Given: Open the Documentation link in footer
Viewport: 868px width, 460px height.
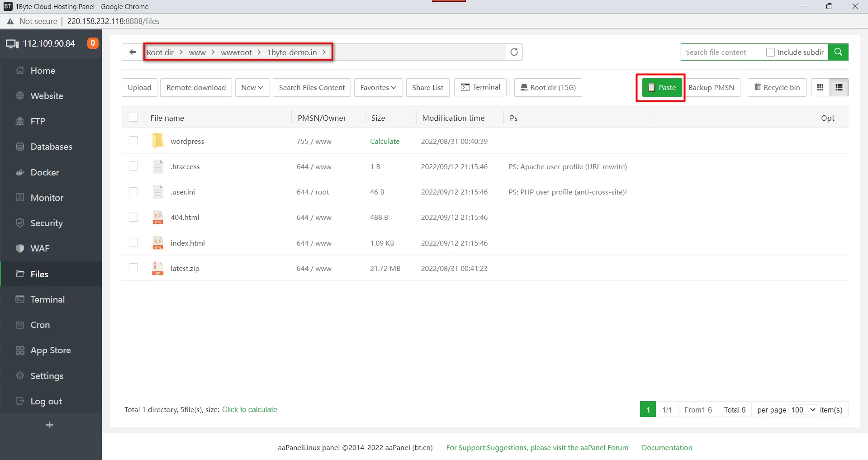Looking at the screenshot, I should (x=667, y=447).
